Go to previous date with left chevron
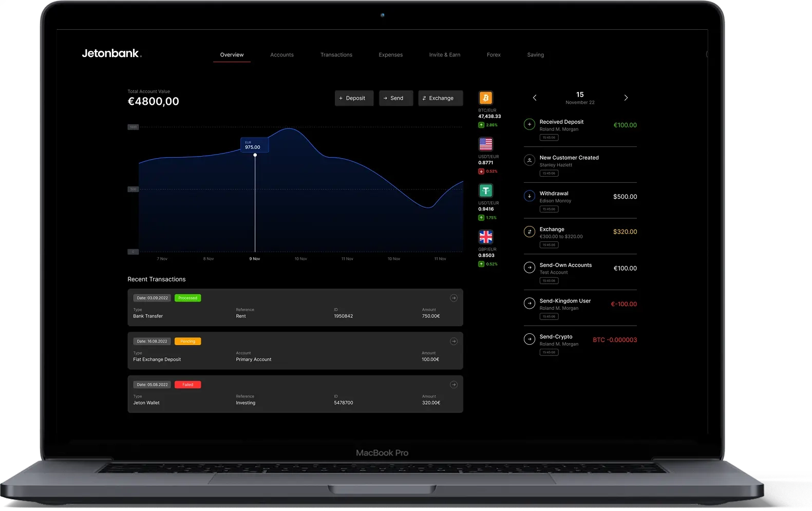 click(535, 98)
